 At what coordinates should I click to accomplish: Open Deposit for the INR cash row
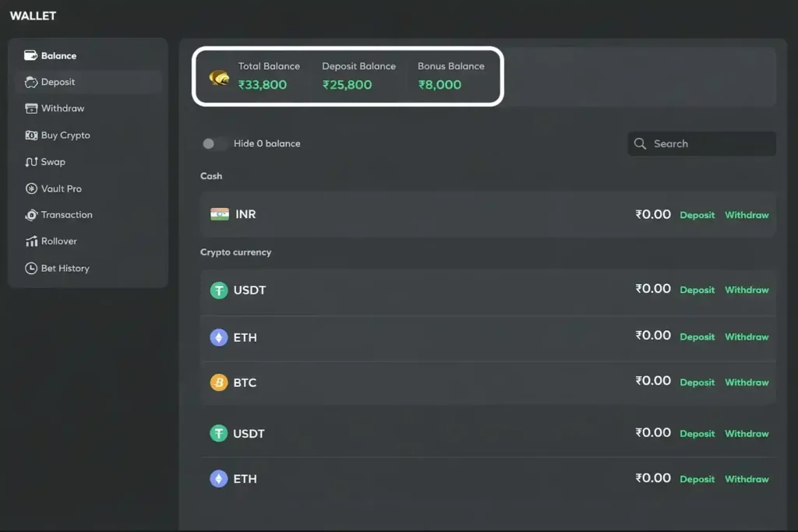coord(697,214)
